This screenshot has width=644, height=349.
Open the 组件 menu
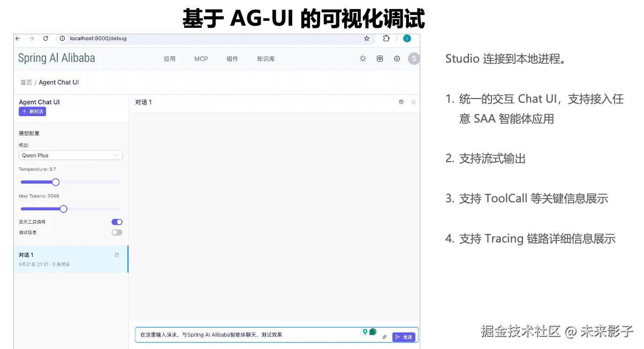(x=232, y=59)
